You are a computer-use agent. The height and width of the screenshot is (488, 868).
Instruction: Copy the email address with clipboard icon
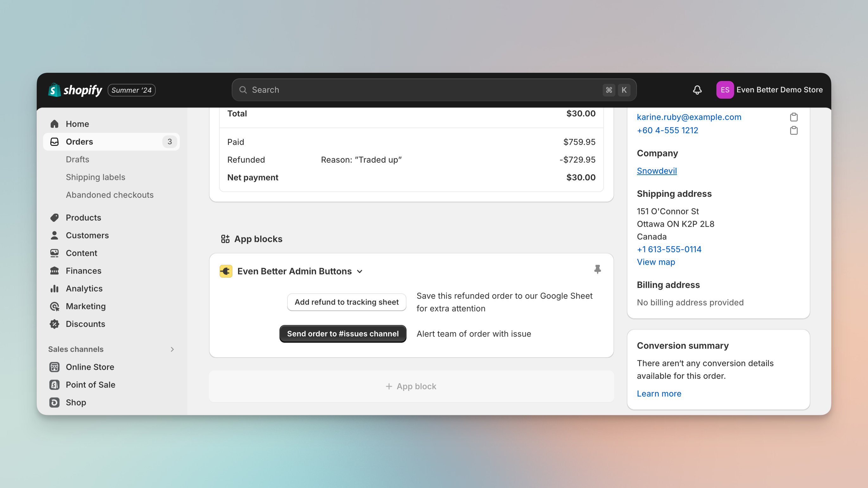(794, 117)
